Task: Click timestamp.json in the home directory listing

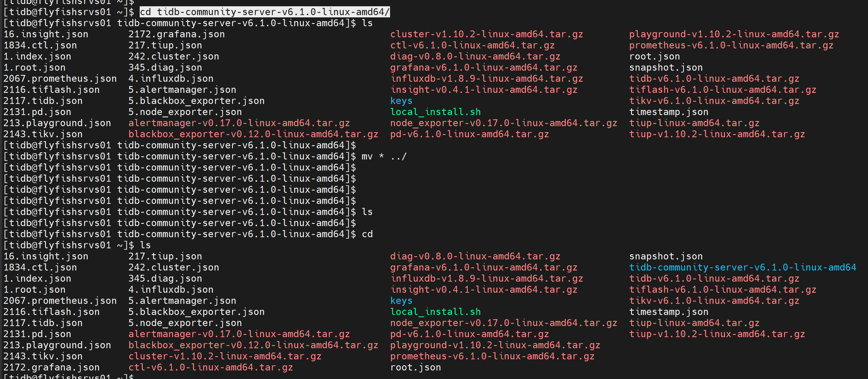Action: (669, 312)
